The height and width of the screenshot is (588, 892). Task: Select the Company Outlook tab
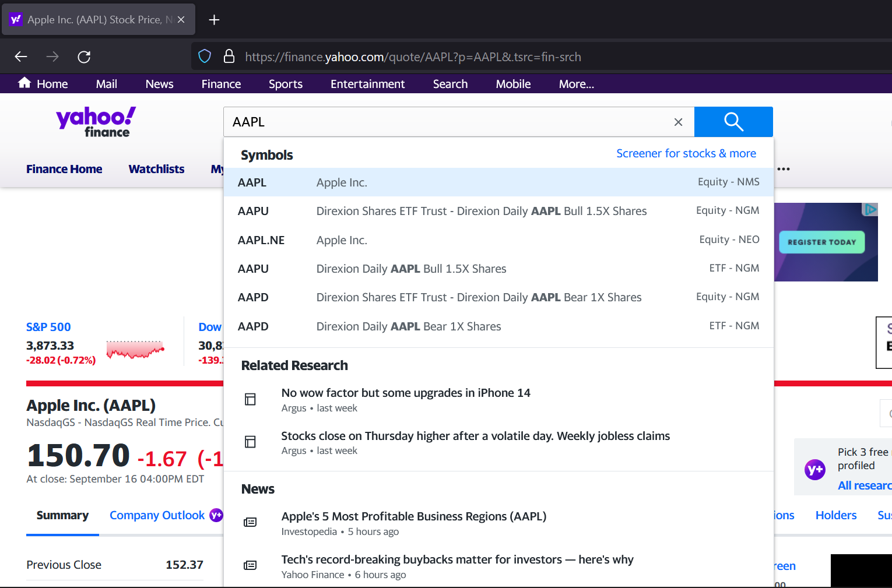point(157,515)
